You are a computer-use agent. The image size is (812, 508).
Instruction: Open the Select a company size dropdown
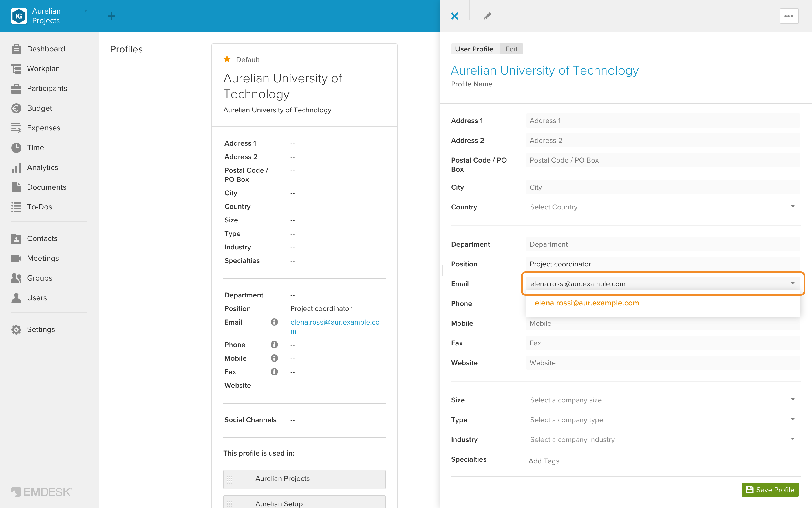click(663, 400)
